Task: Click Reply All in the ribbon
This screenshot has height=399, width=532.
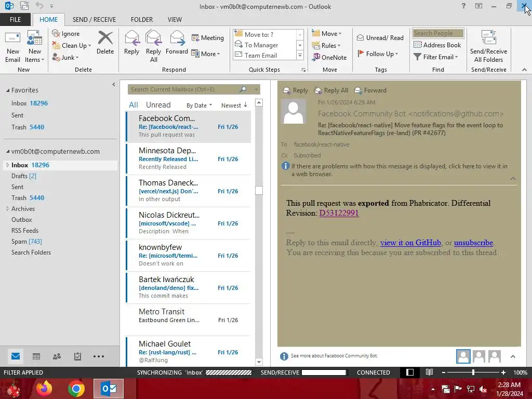Action: (153, 47)
